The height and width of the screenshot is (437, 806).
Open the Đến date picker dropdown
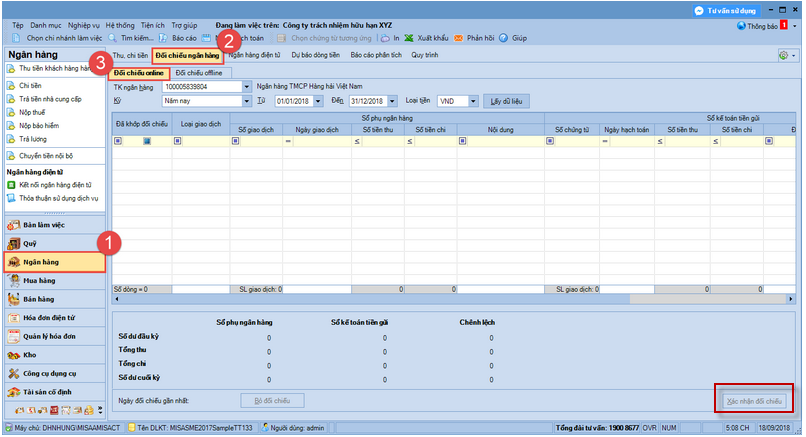pyautogui.click(x=392, y=101)
